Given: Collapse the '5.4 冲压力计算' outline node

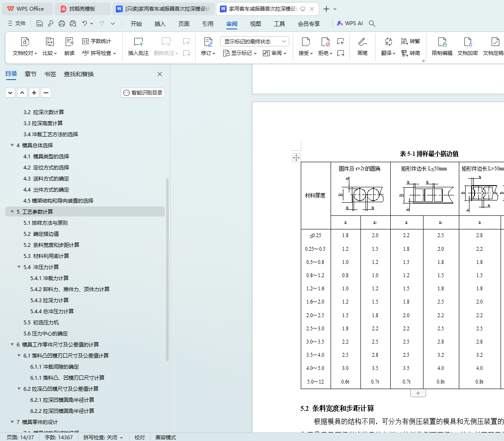Looking at the screenshot, I should pyautogui.click(x=19, y=267).
